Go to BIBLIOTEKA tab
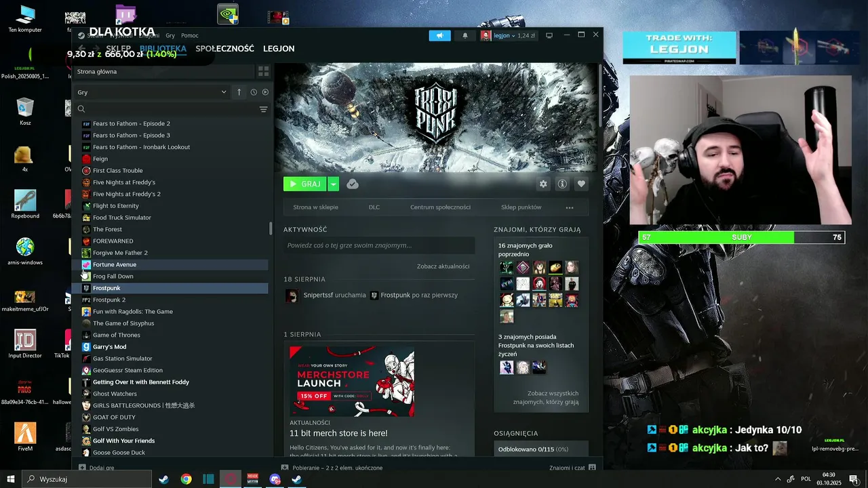The image size is (868, 488). 163,49
